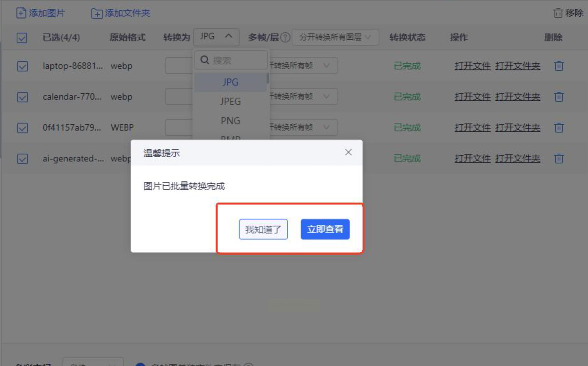
Task: Click the 添加图片 add-image icon
Action: click(21, 13)
